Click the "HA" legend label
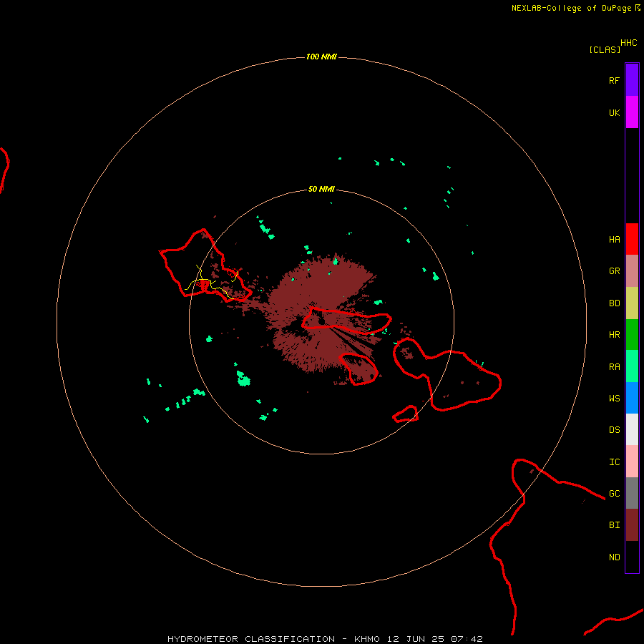Viewport: 644px width, 644px height. [x=614, y=240]
